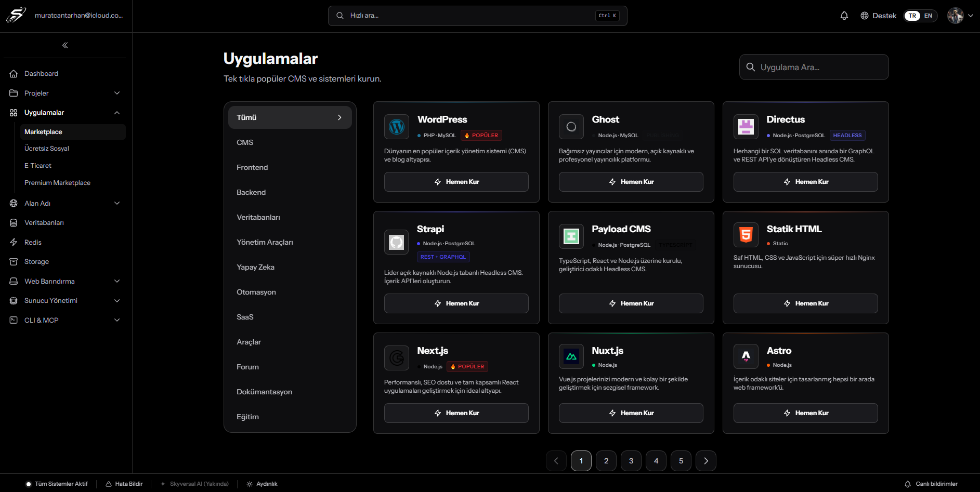Expand the Projeler menu chevron
980x492 pixels.
point(117,93)
